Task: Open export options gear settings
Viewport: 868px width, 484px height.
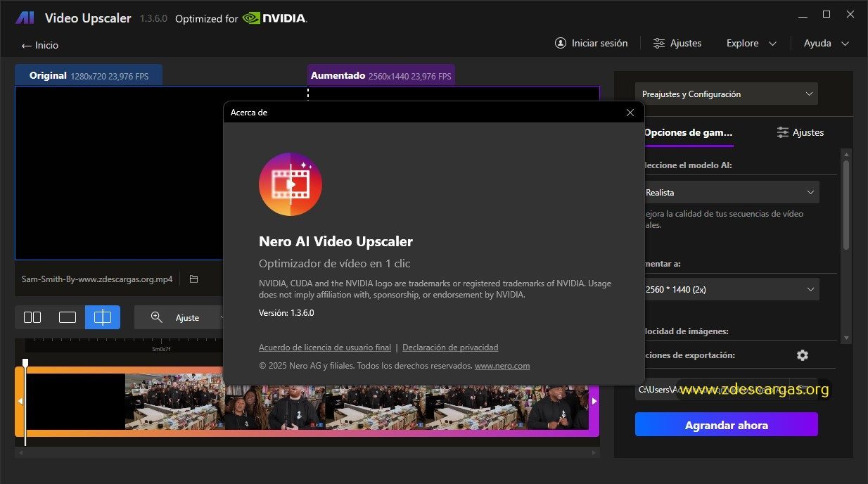Action: coord(803,355)
